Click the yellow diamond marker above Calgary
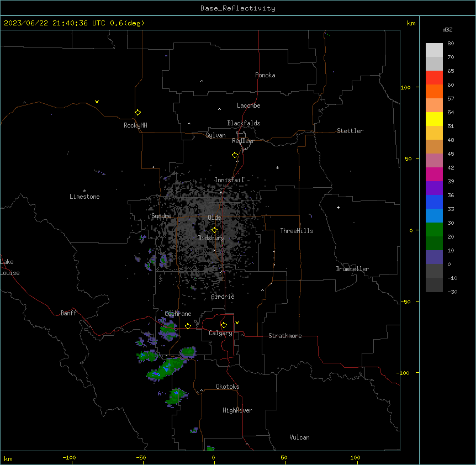This screenshot has height=465, width=476. (224, 325)
